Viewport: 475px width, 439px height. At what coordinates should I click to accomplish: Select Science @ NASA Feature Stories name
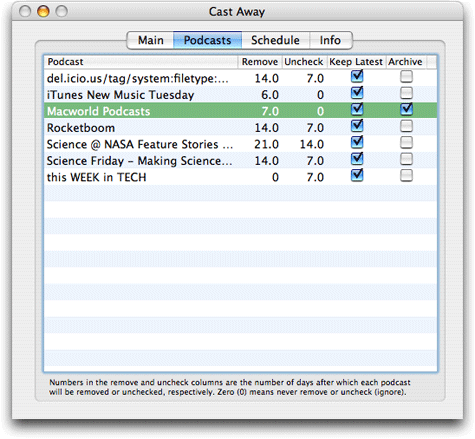140,144
